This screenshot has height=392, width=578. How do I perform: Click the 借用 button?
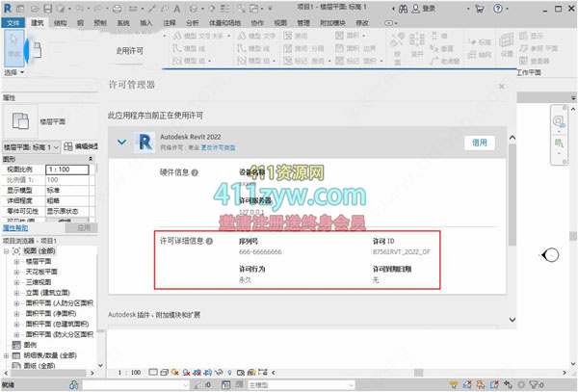[x=481, y=142]
